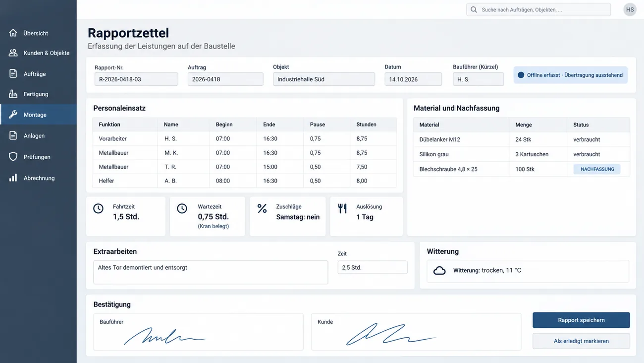The width and height of the screenshot is (644, 363).
Task: Select the Montage menu entry
Action: click(38, 115)
